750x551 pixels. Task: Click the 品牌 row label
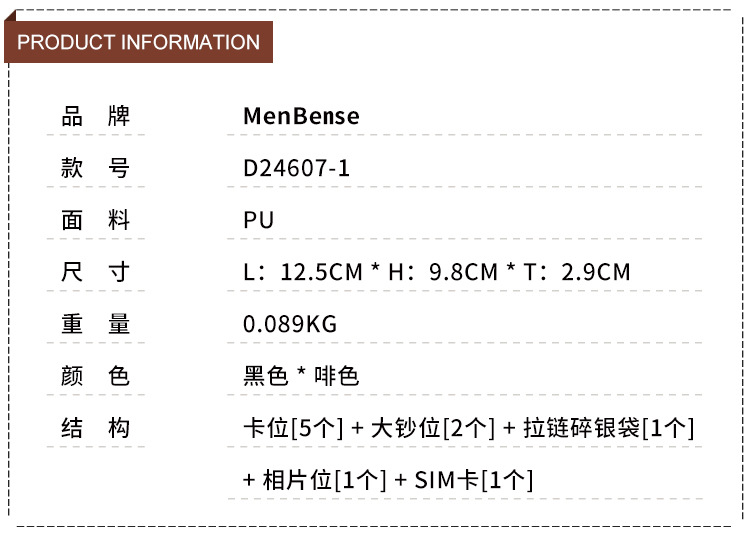click(x=96, y=116)
